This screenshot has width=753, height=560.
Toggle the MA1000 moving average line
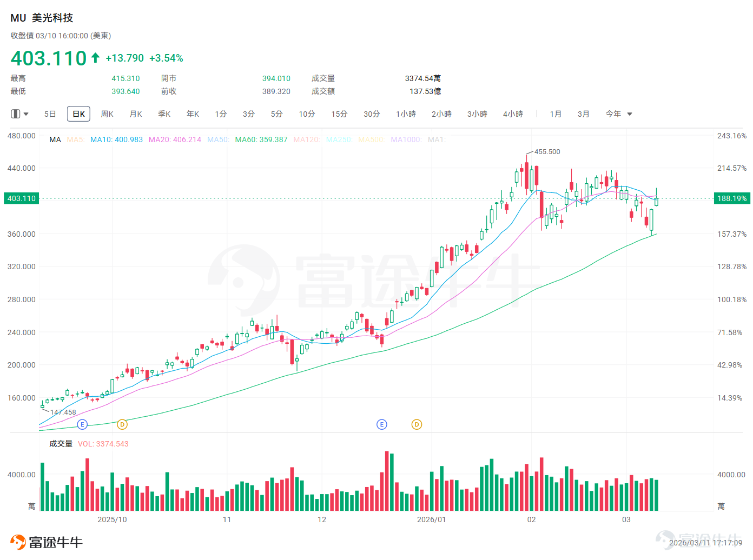[x=406, y=139]
